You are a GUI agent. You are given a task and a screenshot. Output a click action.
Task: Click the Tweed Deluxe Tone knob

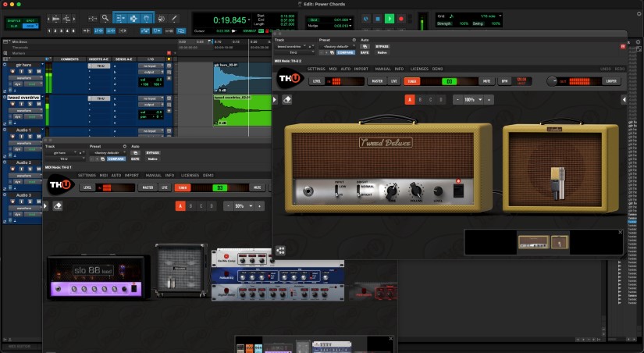pos(392,191)
